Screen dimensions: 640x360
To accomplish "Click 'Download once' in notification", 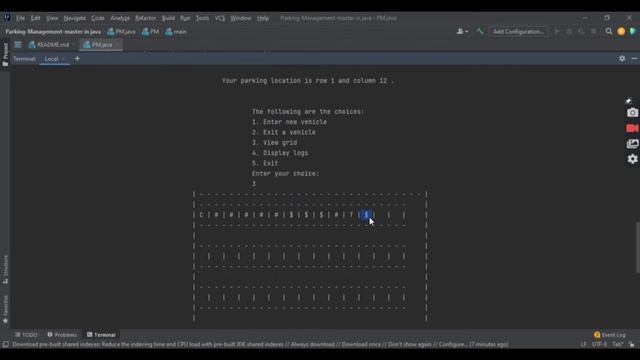I will pyautogui.click(x=360, y=344).
